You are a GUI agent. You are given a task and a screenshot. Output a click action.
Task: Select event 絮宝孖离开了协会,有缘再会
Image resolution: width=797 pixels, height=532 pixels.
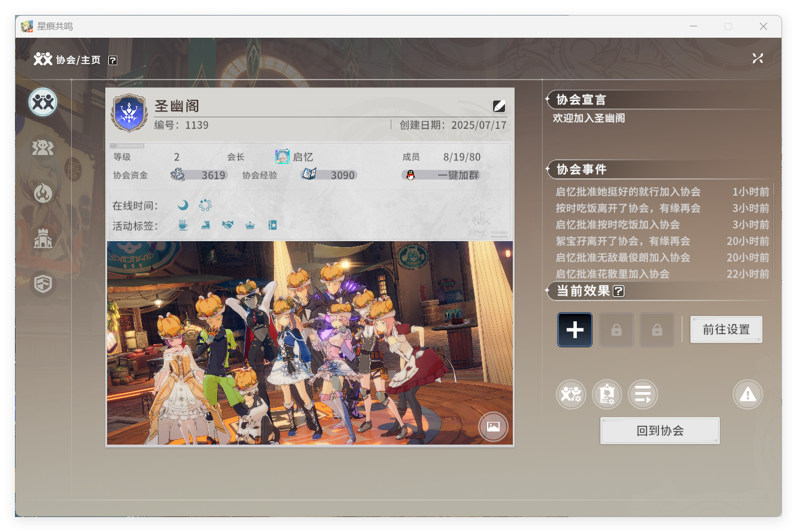click(x=662, y=241)
